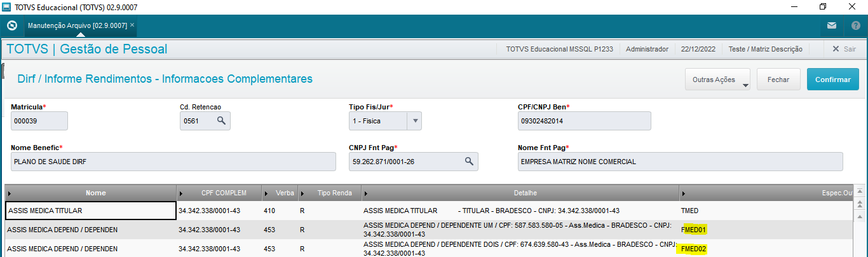Click the Administrador user label
Viewport: 868px width, 257px height.
coord(647,49)
